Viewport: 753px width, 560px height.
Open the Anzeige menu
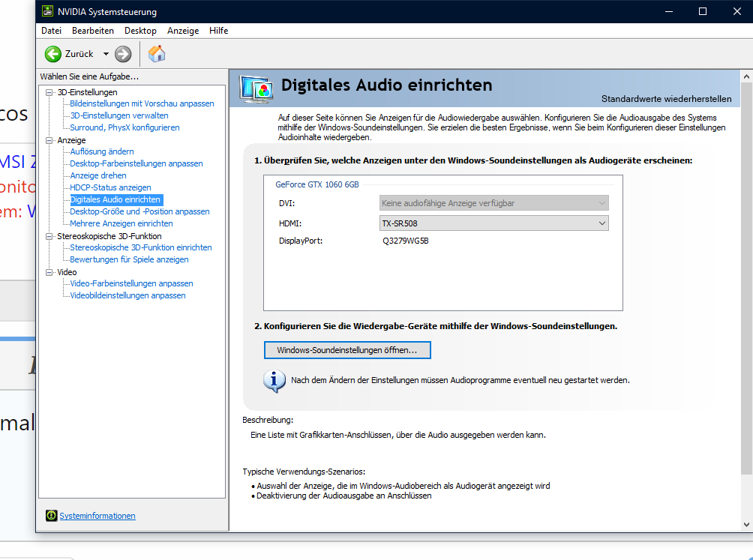(x=183, y=31)
